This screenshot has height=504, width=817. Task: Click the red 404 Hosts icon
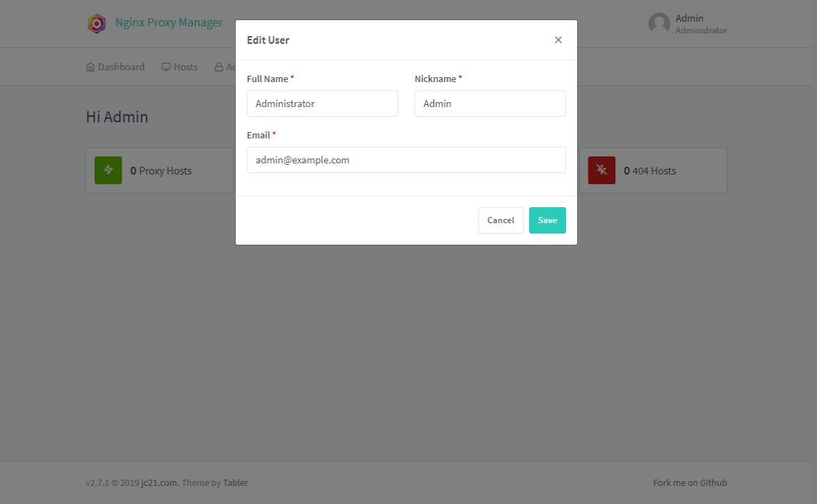point(602,170)
